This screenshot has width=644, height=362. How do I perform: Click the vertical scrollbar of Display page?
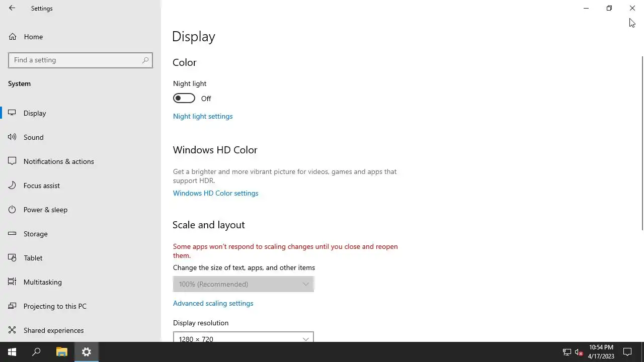[x=642, y=143]
